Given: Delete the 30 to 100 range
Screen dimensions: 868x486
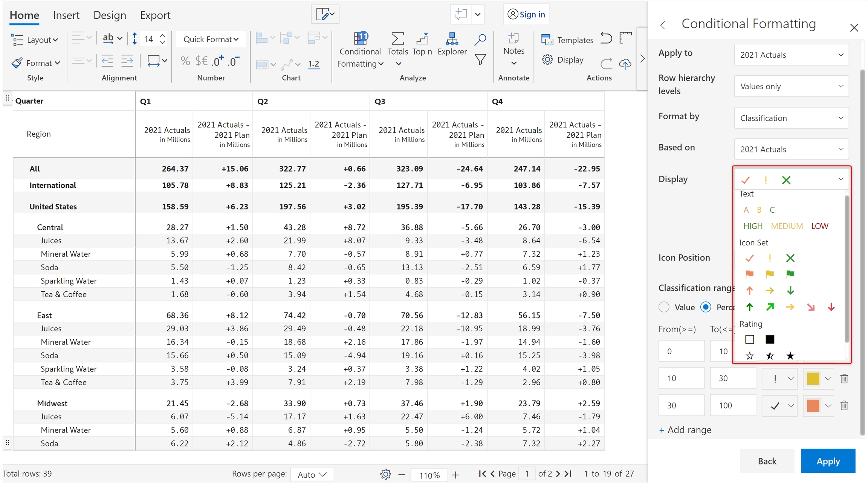Looking at the screenshot, I should coord(844,405).
